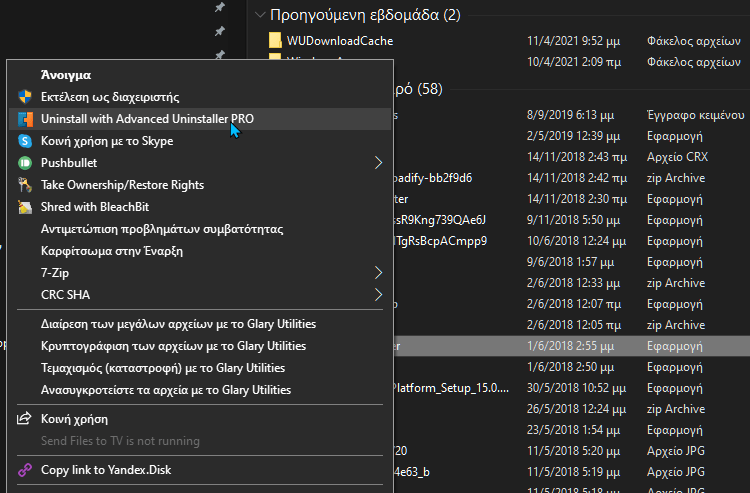The width and height of the screenshot is (750, 493).
Task: Choose Καρφίτσωμα στην Έναρξη
Action: 112,251
